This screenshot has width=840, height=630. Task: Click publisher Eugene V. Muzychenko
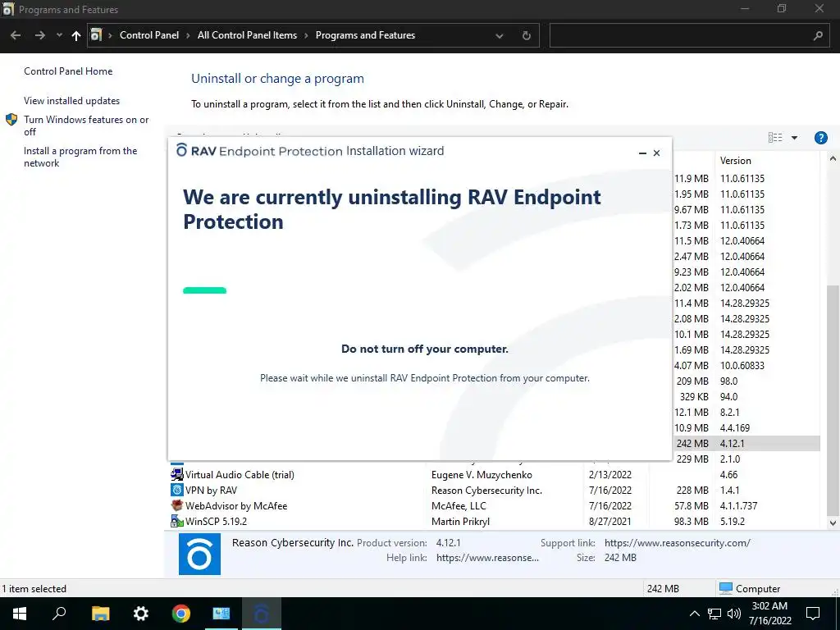482,475
